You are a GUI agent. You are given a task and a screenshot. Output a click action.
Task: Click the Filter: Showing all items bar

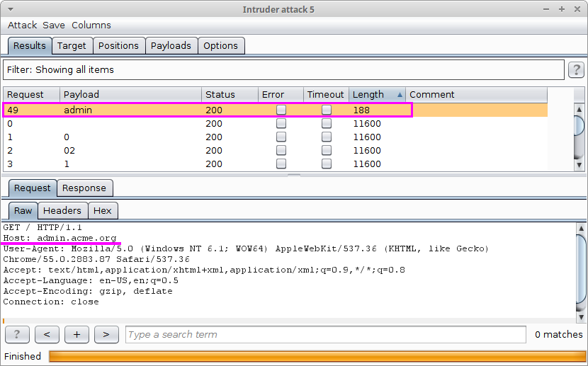tap(283, 70)
